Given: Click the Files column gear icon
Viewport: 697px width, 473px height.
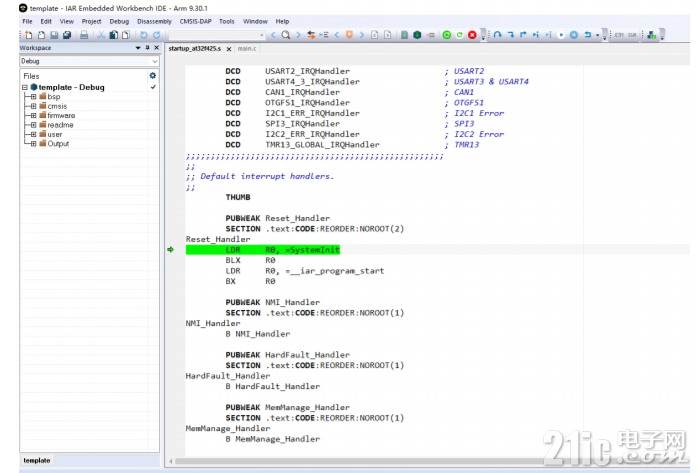Looking at the screenshot, I should [152, 76].
